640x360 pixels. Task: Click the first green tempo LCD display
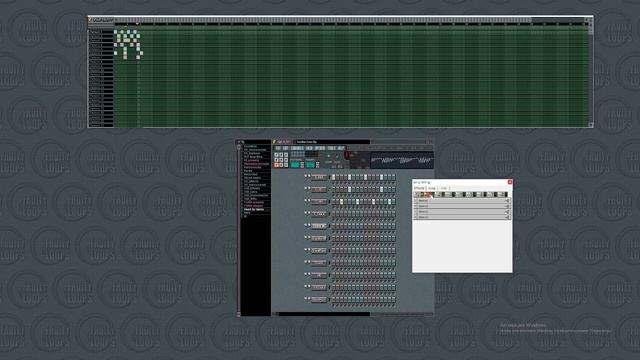tap(295, 165)
